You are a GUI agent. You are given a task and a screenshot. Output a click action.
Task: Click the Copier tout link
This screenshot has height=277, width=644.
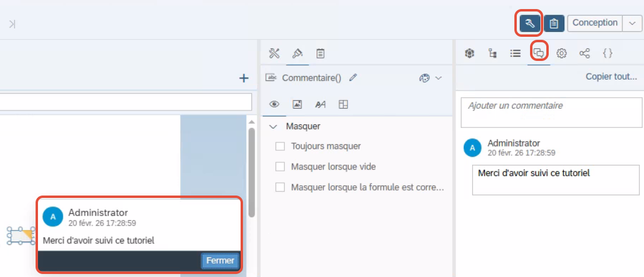611,77
